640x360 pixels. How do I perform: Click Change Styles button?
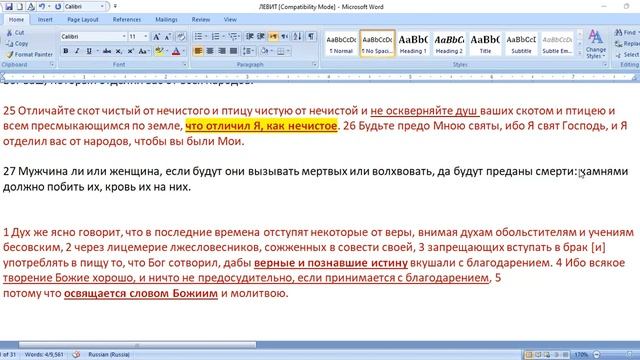click(596, 44)
